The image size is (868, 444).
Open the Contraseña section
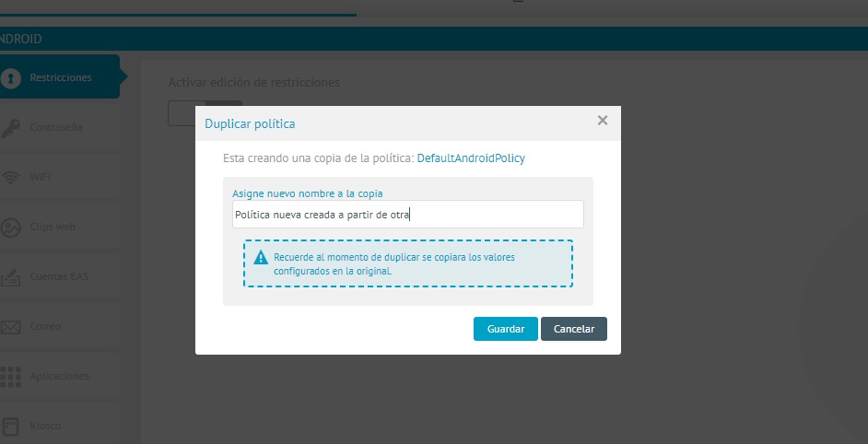[x=60, y=127]
